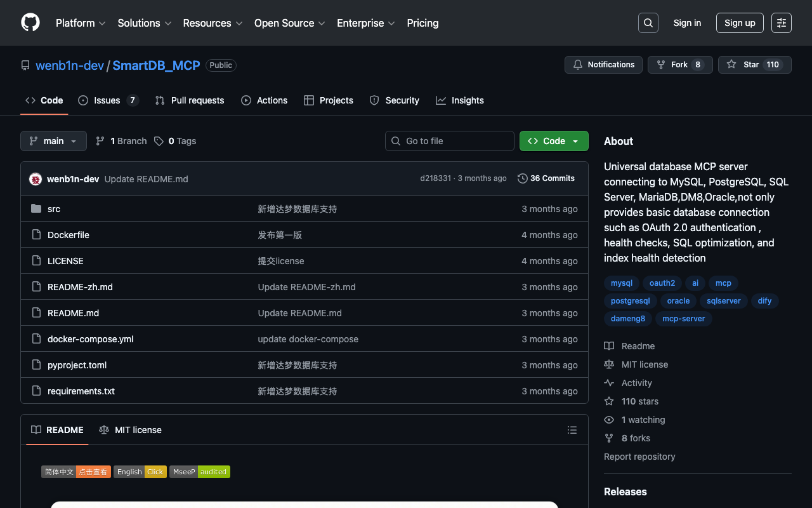The image size is (812, 508).
Task: Select the postgresql topic tag
Action: coord(630,301)
